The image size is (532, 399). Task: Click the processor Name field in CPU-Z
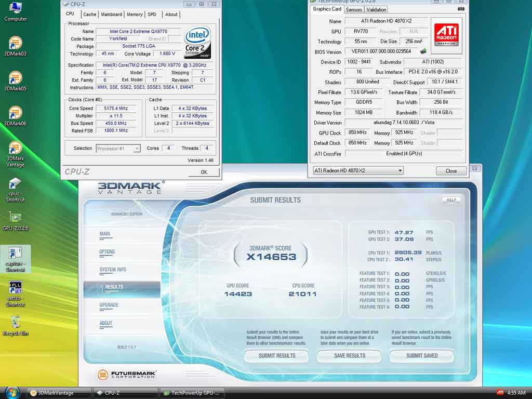pyautogui.click(x=138, y=32)
